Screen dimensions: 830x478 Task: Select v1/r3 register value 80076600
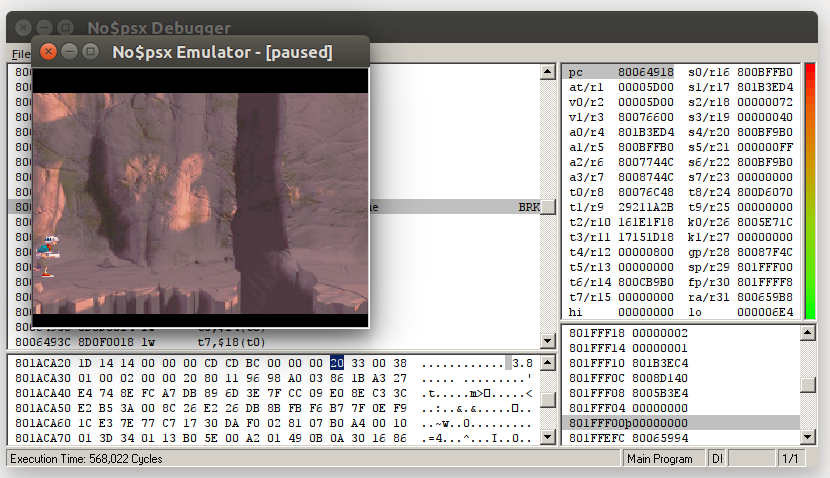pyautogui.click(x=646, y=117)
